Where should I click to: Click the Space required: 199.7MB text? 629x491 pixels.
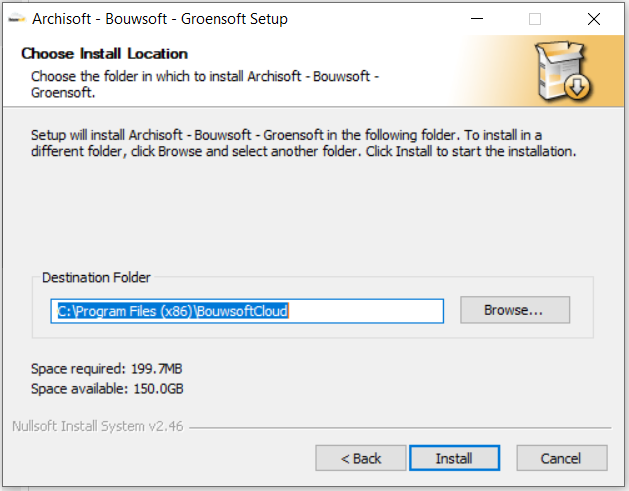point(107,368)
